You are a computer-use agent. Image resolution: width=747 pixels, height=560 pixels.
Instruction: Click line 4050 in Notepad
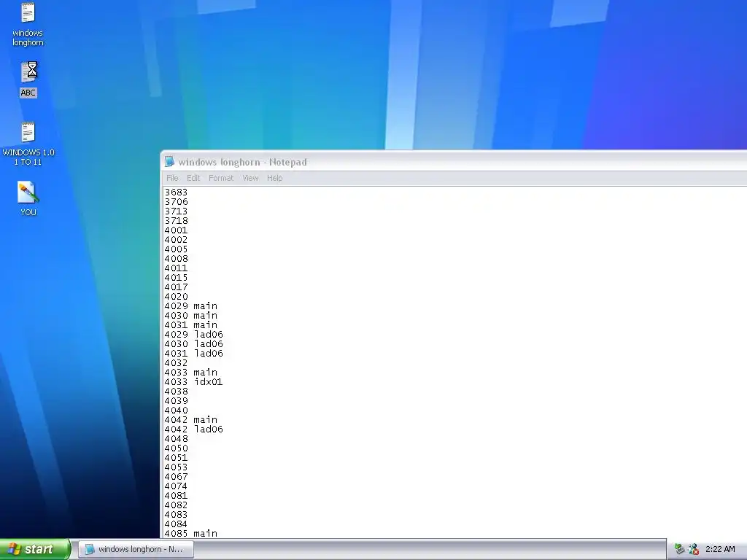(x=176, y=448)
